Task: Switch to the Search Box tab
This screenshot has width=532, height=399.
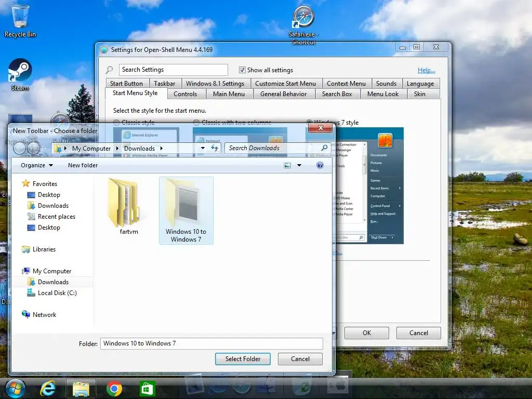Action: click(x=337, y=94)
